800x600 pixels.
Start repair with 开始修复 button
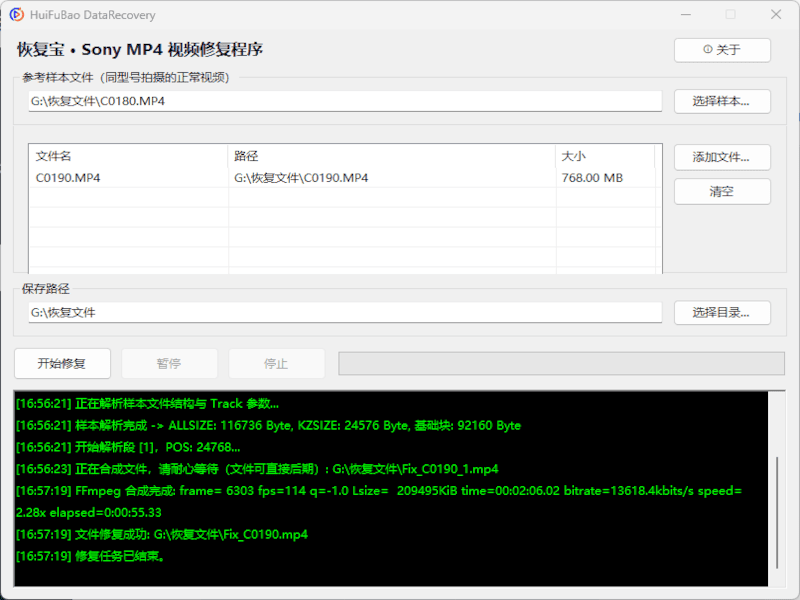pos(62,363)
